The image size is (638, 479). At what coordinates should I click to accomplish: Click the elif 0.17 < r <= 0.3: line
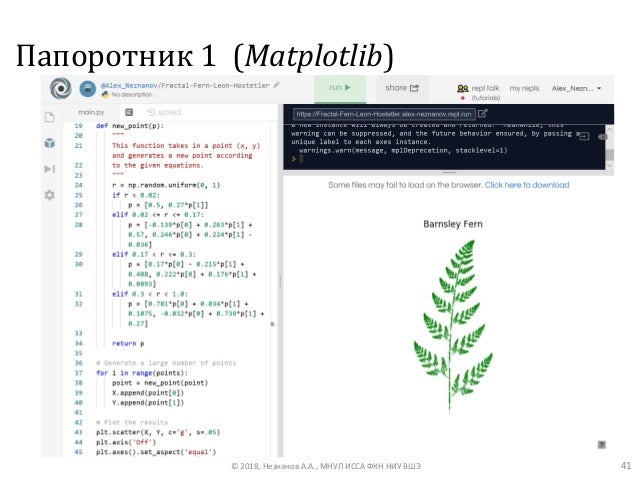point(154,254)
